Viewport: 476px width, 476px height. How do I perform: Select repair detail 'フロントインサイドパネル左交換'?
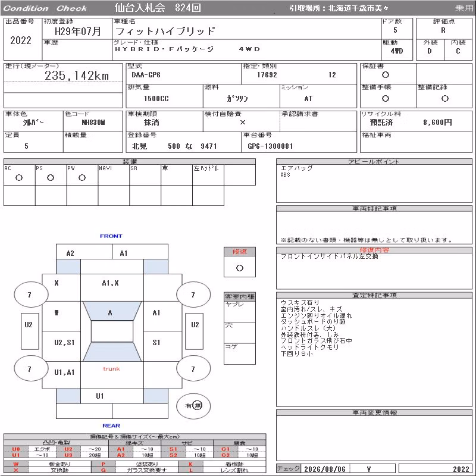click(329, 256)
